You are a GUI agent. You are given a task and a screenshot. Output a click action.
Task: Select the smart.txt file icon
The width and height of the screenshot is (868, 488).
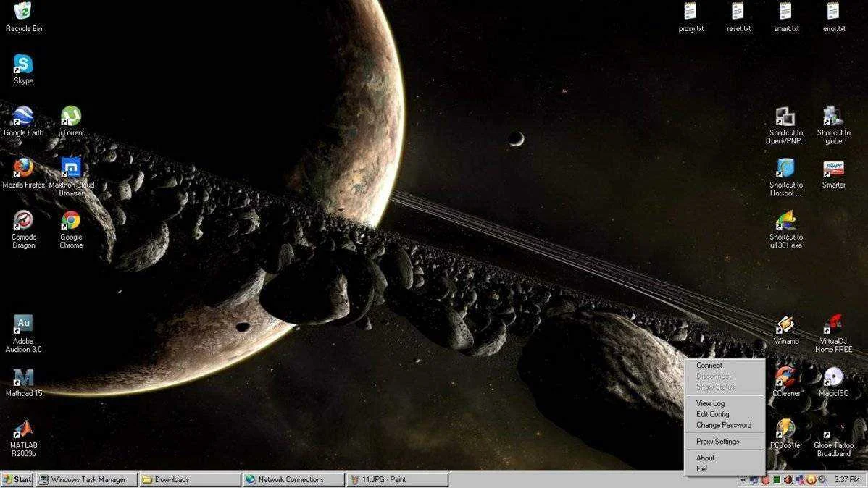pos(786,17)
